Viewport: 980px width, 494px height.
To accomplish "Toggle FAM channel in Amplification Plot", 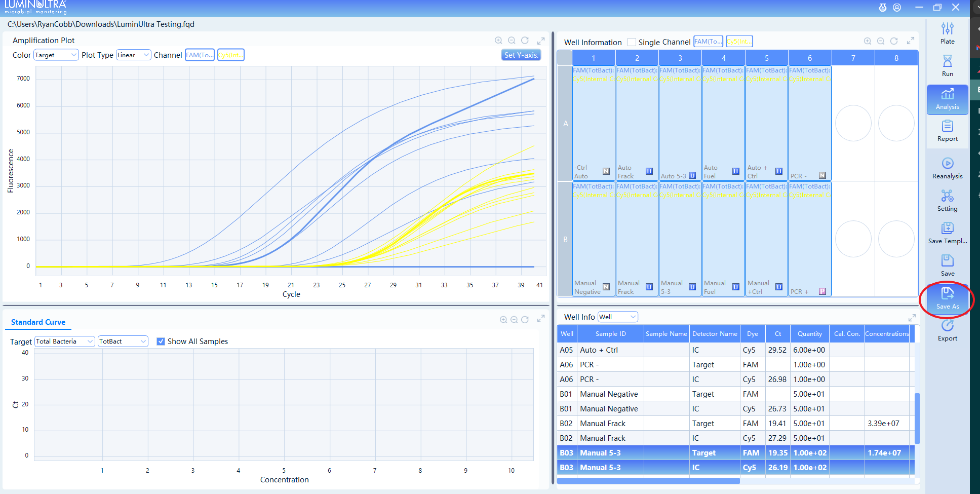I will pyautogui.click(x=200, y=55).
